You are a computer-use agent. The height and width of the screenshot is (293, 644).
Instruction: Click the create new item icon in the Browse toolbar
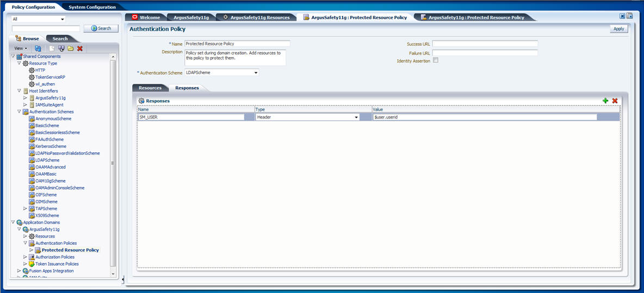click(52, 48)
